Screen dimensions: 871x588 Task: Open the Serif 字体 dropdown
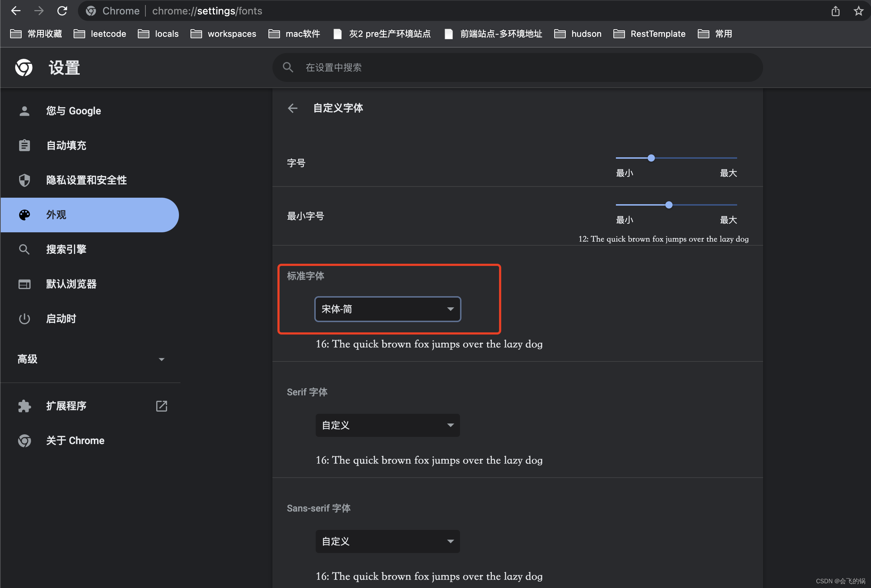(x=388, y=425)
